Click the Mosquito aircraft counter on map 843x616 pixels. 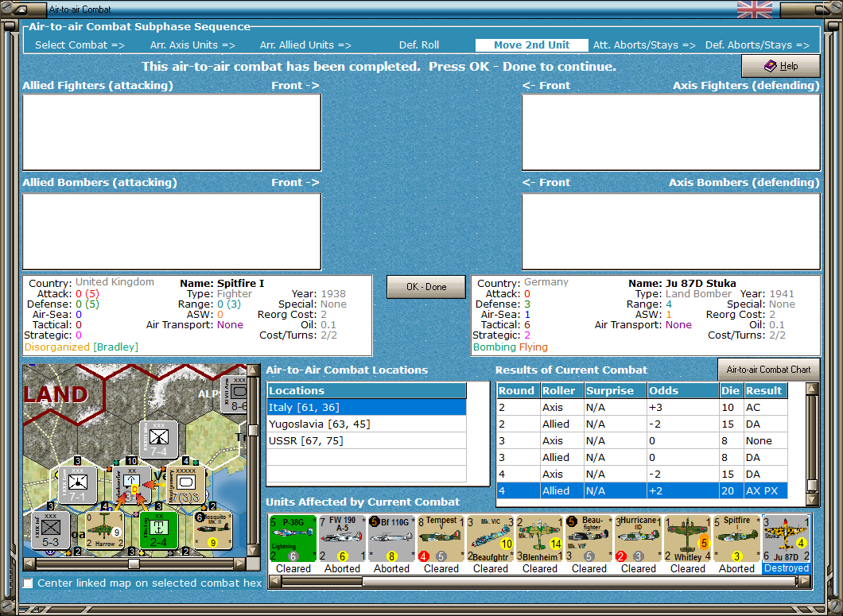[x=213, y=529]
